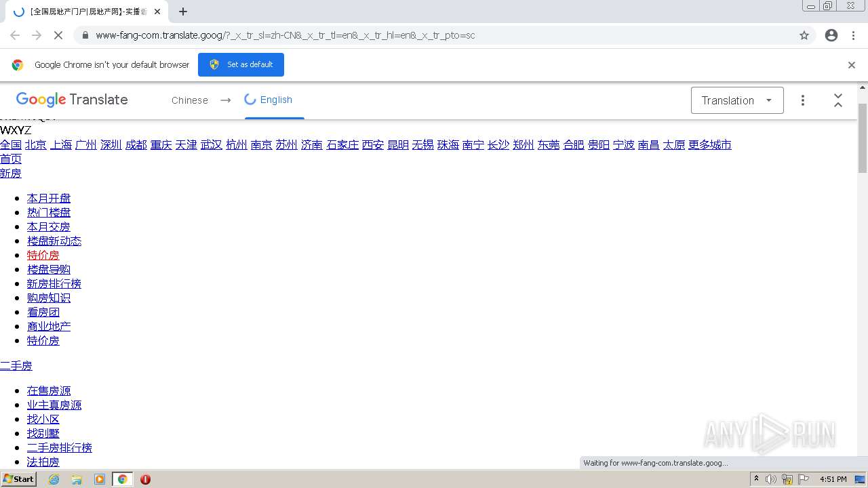Open Google Translate more options menu

point(803,100)
